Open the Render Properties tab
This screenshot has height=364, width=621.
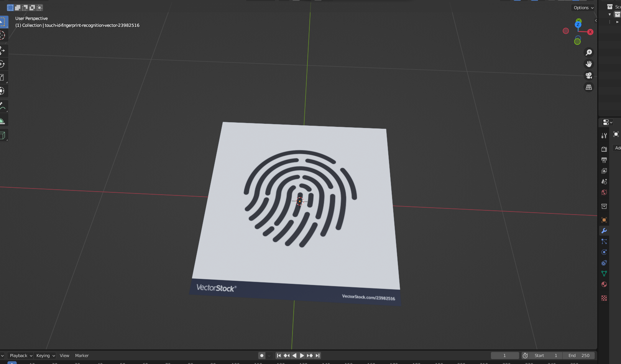coord(604,149)
